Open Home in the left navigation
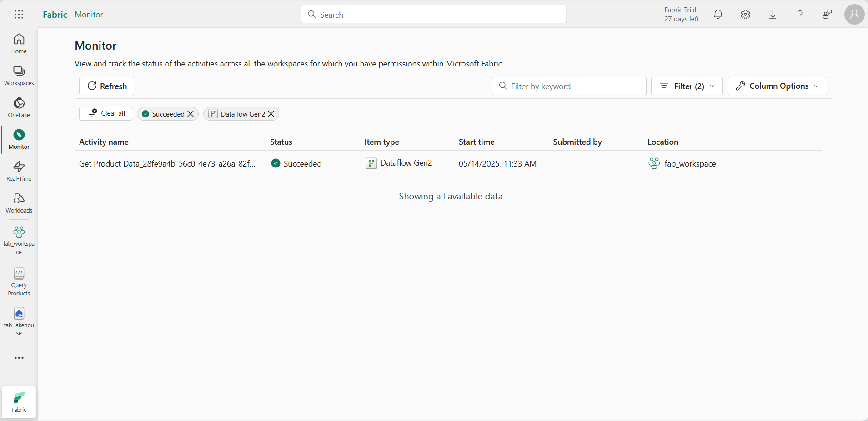Viewport: 868px width, 421px height. pyautogui.click(x=19, y=44)
